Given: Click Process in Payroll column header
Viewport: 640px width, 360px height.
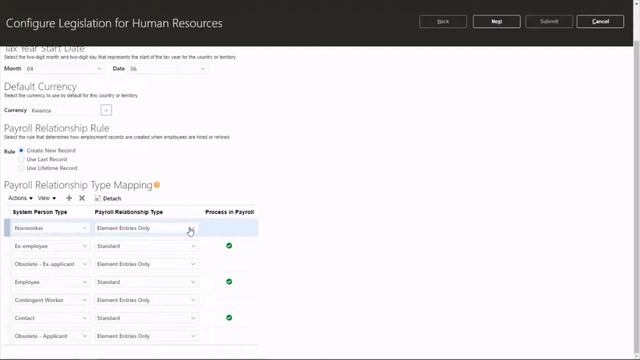Looking at the screenshot, I should coord(229,212).
